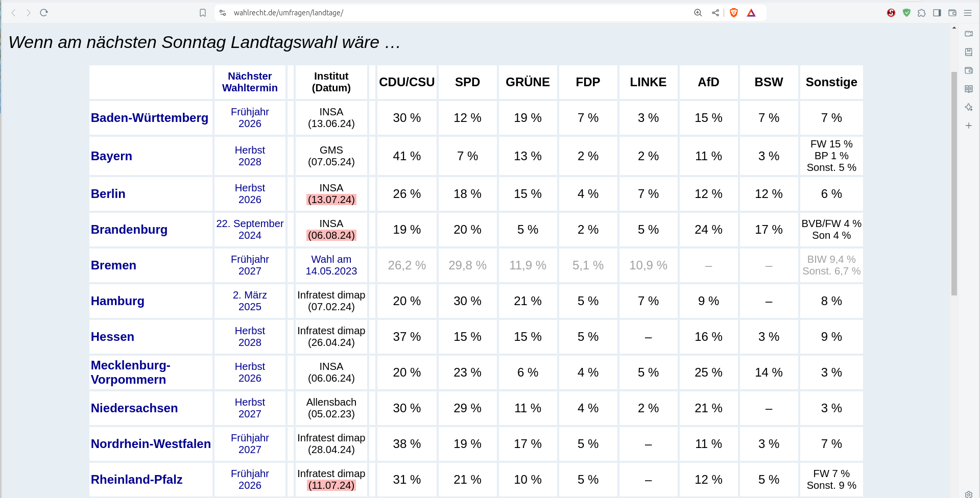Open Brave Rewards triangle icon
The image size is (980, 498).
(x=751, y=13)
